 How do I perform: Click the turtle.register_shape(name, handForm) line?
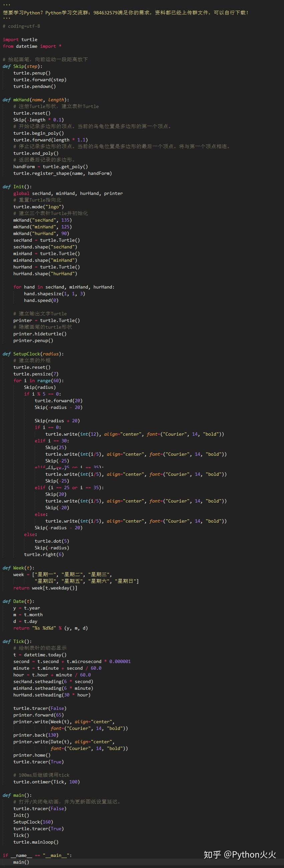(x=63, y=173)
